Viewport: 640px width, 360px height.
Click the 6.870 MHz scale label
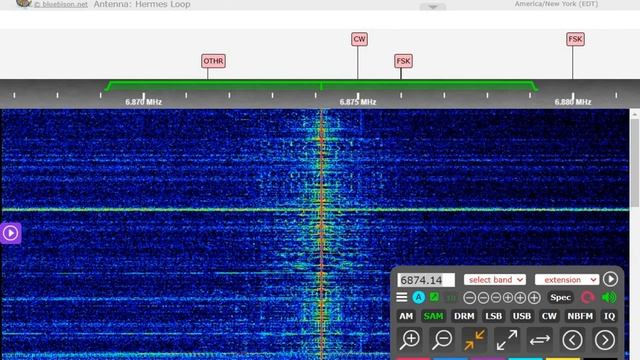(144, 102)
